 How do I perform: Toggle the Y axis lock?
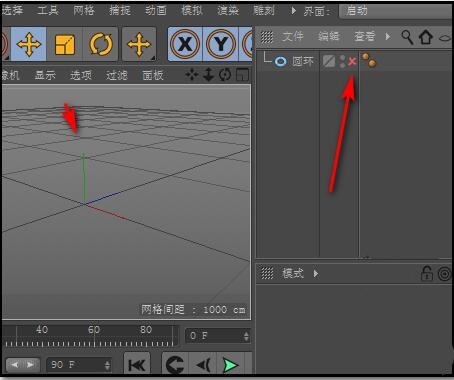(x=221, y=44)
